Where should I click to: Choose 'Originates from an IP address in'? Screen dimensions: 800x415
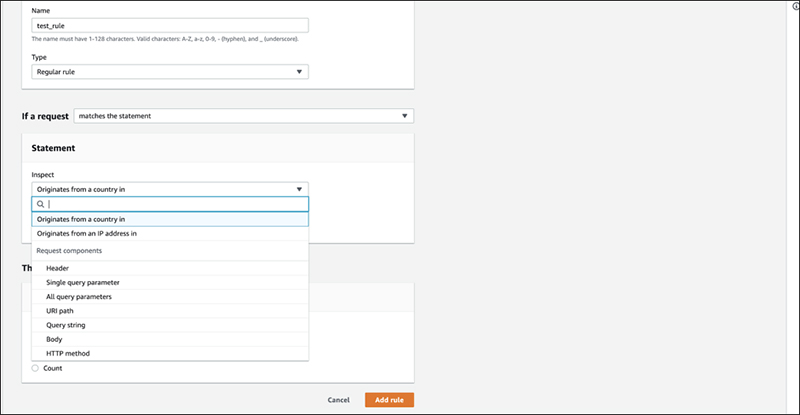[x=170, y=233]
